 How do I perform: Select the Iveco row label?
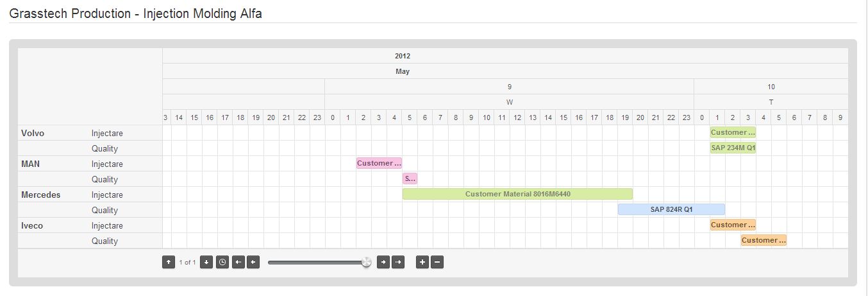click(x=32, y=225)
